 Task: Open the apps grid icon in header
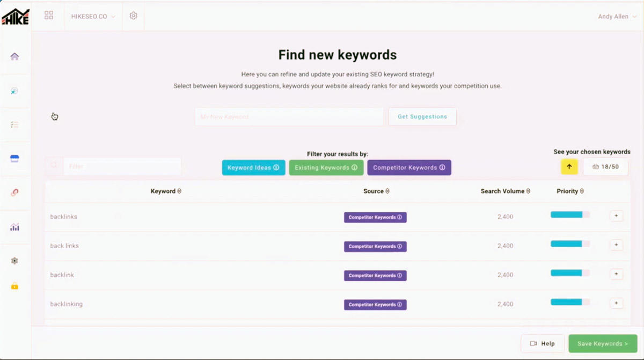coord(49,16)
